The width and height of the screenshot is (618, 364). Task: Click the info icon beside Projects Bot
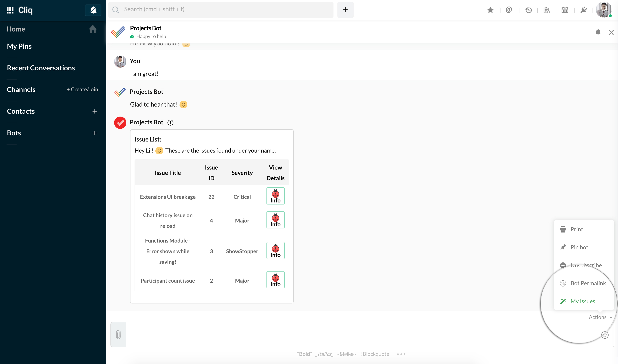[x=170, y=123]
